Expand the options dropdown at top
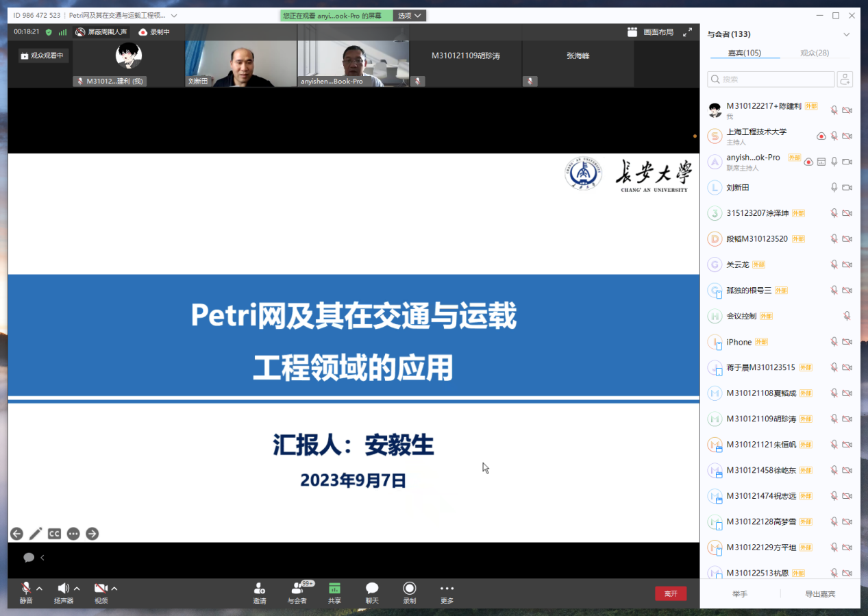Image resolution: width=868 pixels, height=616 pixels. point(410,15)
